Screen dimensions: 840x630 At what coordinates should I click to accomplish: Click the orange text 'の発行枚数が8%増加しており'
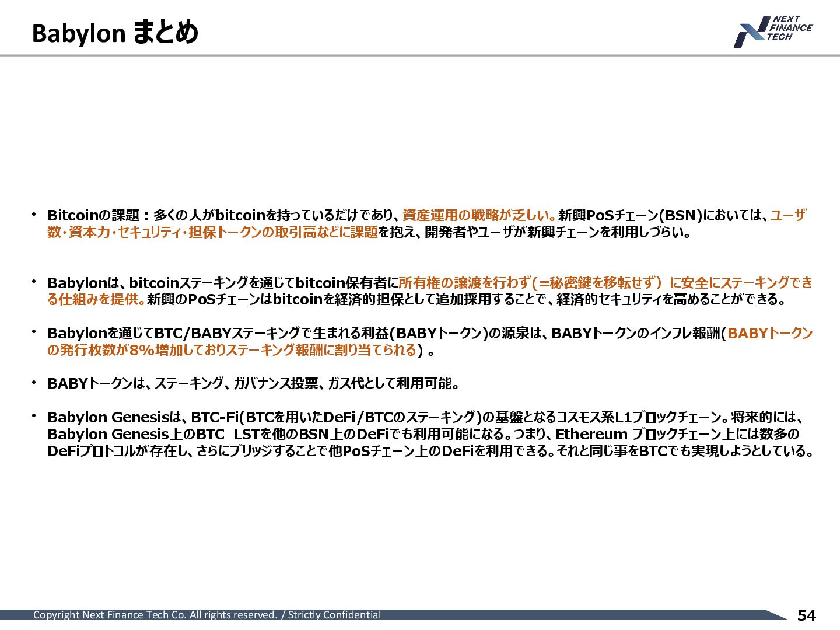[x=135, y=350]
